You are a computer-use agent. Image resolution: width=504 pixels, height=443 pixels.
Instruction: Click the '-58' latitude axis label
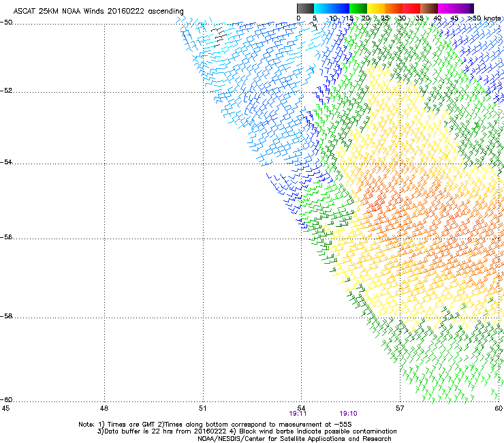pyautogui.click(x=6, y=316)
